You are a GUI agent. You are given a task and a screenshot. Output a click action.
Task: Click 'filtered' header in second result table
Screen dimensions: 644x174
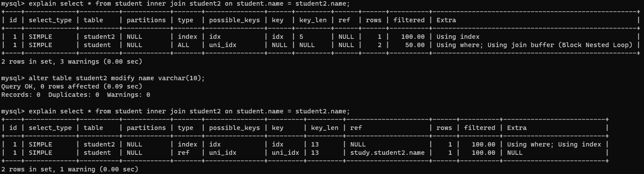pos(479,128)
